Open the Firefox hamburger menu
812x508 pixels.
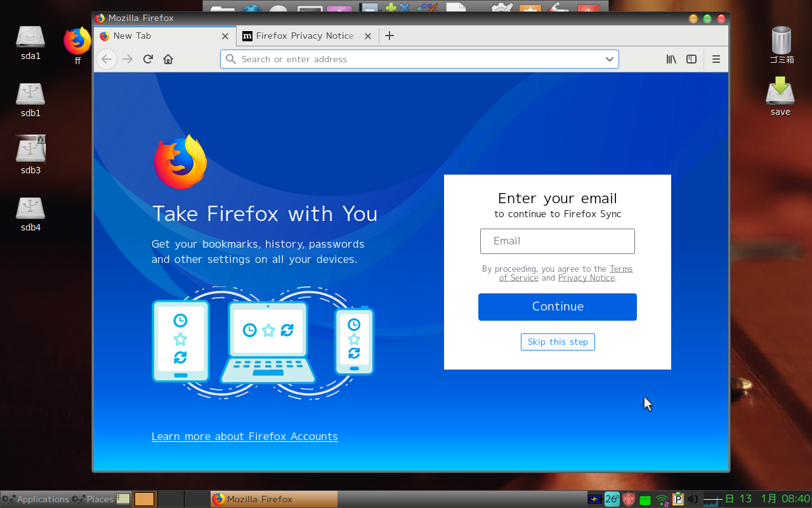(x=716, y=59)
